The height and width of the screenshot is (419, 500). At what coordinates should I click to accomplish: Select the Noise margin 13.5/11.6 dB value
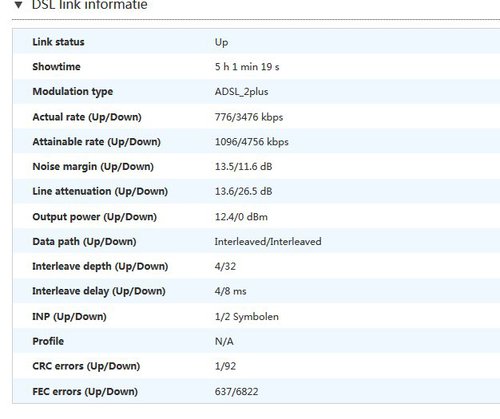[x=243, y=166]
